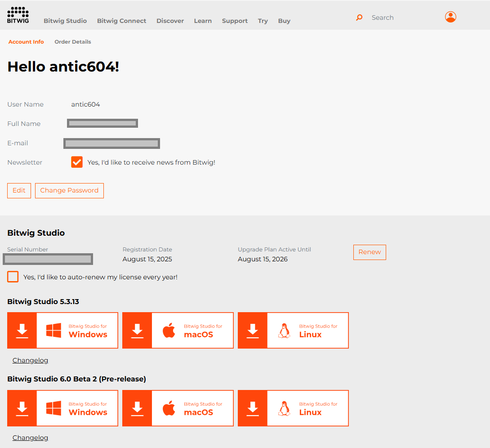Click the Apple logo under Bitwig Studio 5.3.13
The image size is (490, 448).
tap(169, 331)
